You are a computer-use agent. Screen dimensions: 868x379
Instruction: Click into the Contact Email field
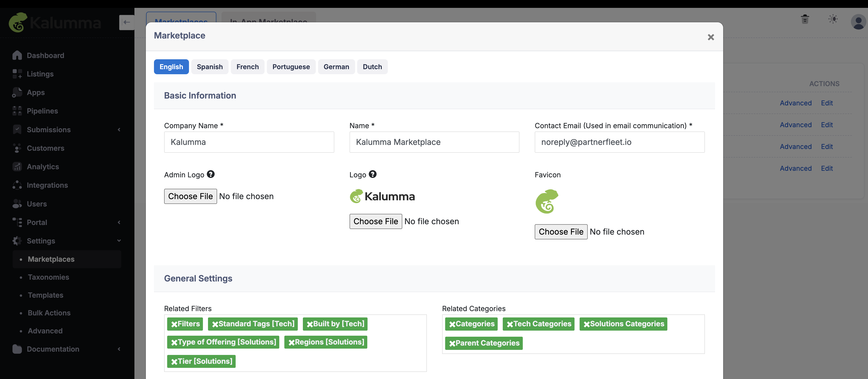620,142
